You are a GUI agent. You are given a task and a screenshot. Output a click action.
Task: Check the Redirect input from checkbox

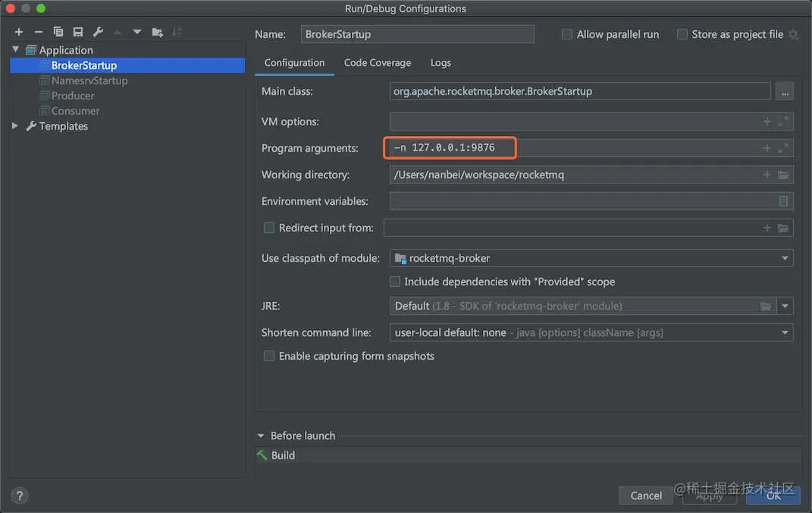coord(268,228)
